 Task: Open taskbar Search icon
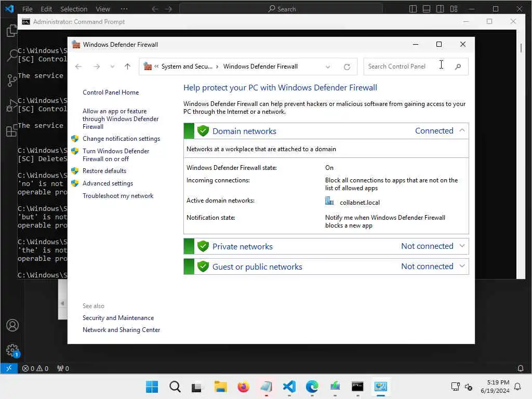(x=175, y=387)
